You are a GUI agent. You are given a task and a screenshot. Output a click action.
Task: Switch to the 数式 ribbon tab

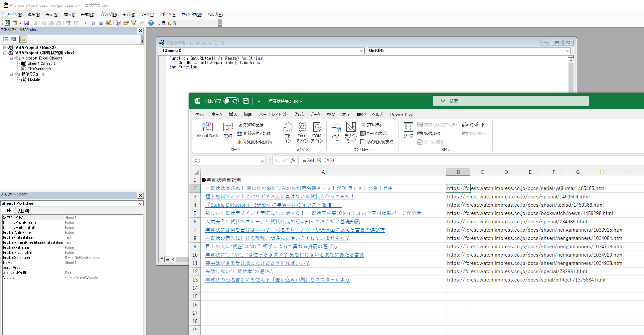coord(299,114)
